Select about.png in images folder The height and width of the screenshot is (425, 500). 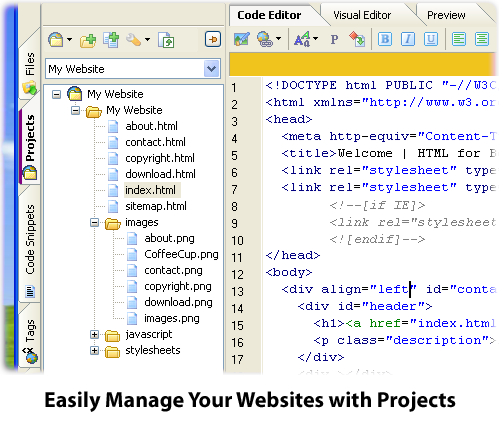pyautogui.click(x=169, y=238)
